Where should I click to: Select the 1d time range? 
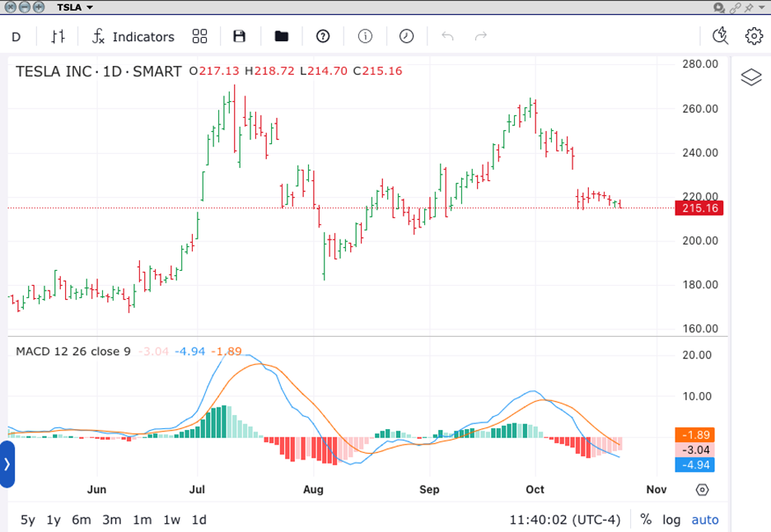pyautogui.click(x=199, y=520)
